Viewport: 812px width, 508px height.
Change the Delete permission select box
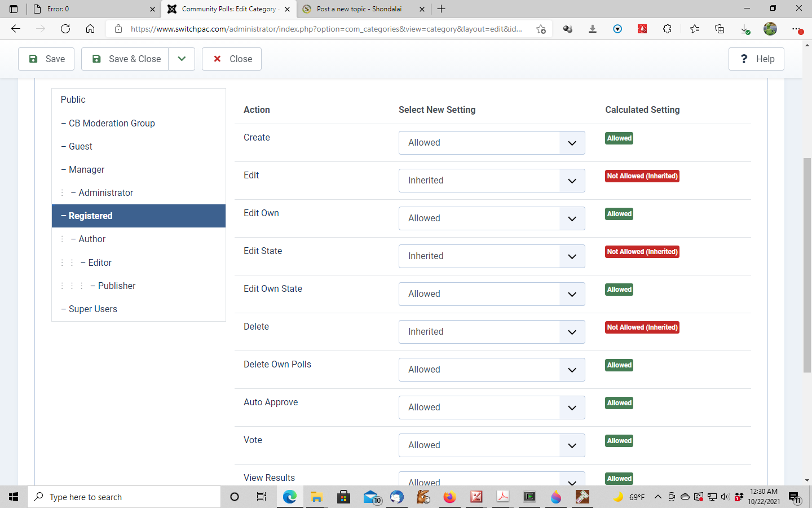click(x=491, y=332)
